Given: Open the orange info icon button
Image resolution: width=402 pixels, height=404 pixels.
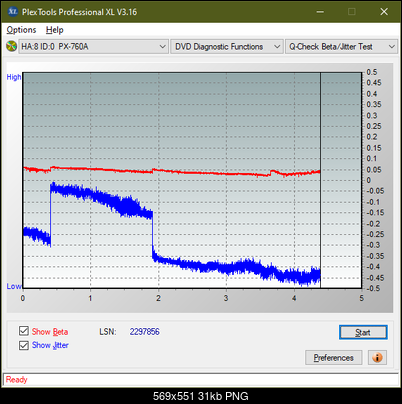Looking at the screenshot, I should 377,358.
